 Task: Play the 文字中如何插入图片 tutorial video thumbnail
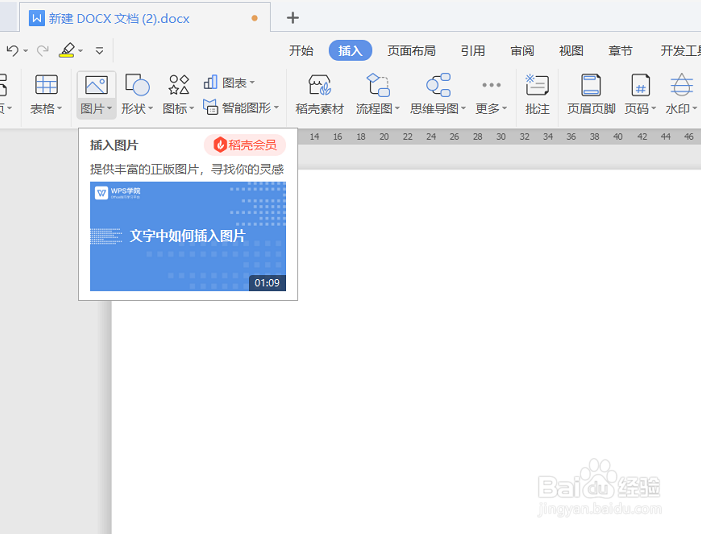[x=188, y=236]
